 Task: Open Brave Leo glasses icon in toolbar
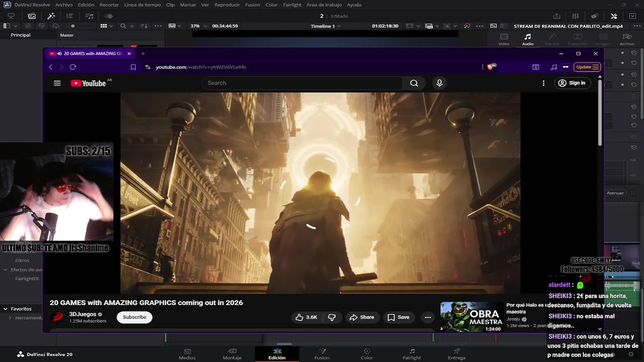(566, 67)
